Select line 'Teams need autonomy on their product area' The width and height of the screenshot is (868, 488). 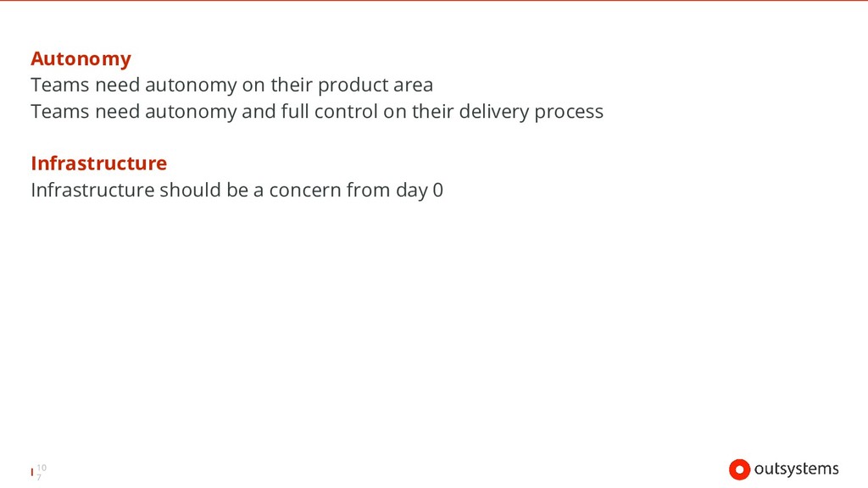(x=232, y=86)
